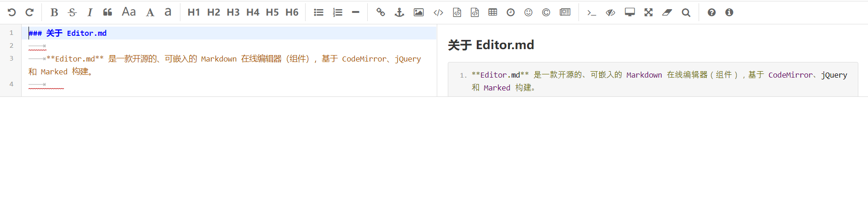The image size is (868, 208).
Task: Click the **Editor.md** text in editor
Action: coord(75,59)
